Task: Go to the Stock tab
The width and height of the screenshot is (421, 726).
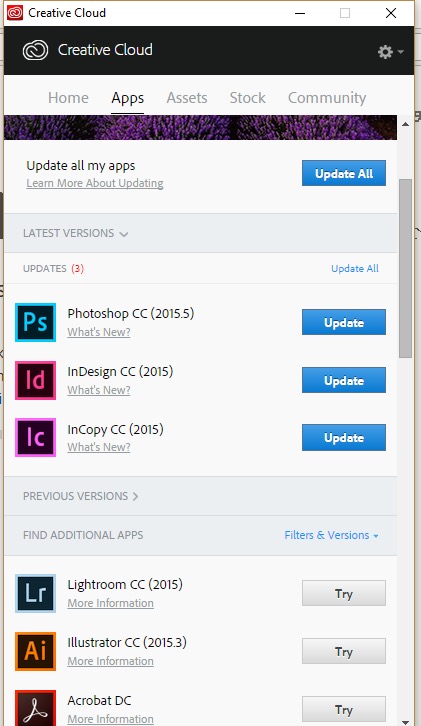Action: pyautogui.click(x=247, y=98)
